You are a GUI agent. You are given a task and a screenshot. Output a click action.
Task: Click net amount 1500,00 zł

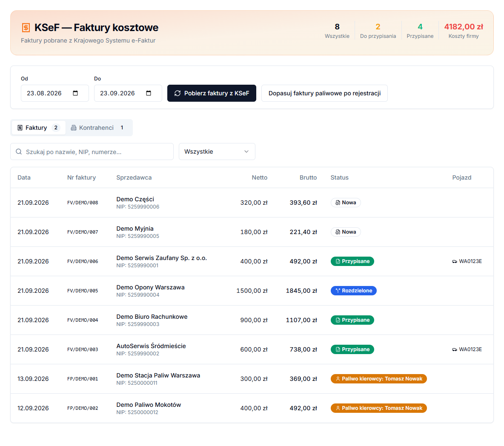252,291
